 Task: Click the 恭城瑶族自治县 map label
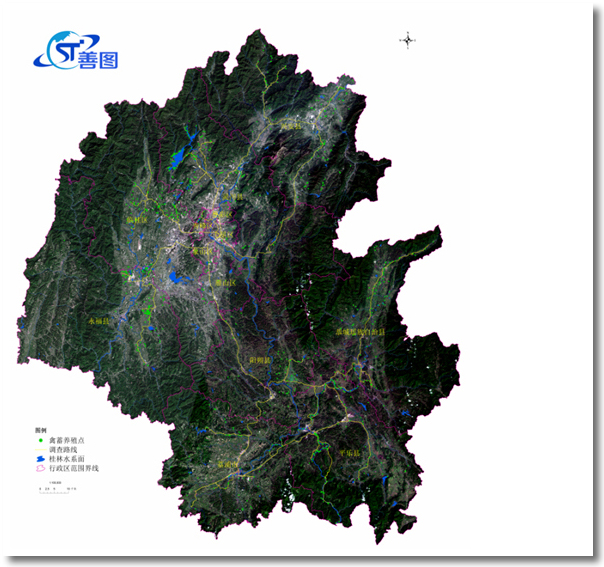coord(360,332)
